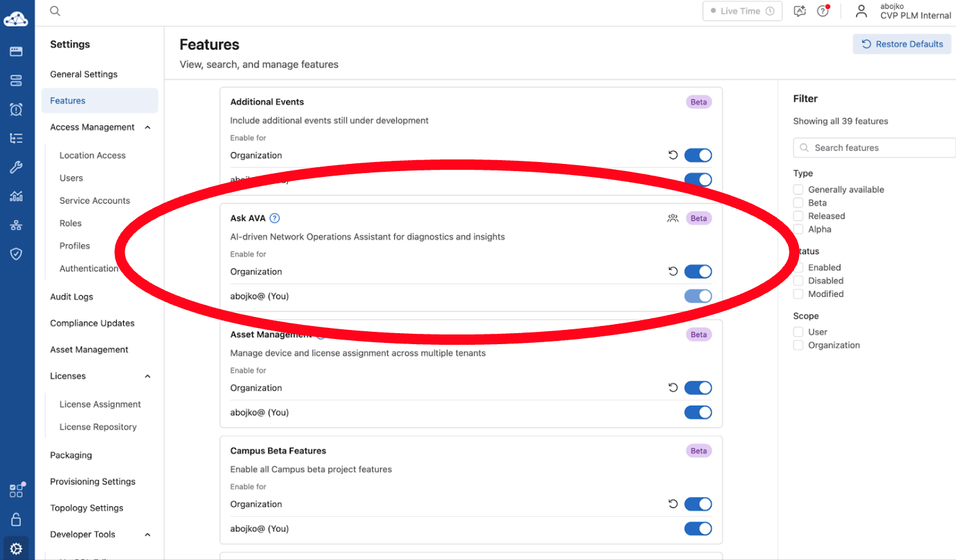Click the search magnifier icon in top bar
This screenshot has width=956, height=560.
pos(55,11)
